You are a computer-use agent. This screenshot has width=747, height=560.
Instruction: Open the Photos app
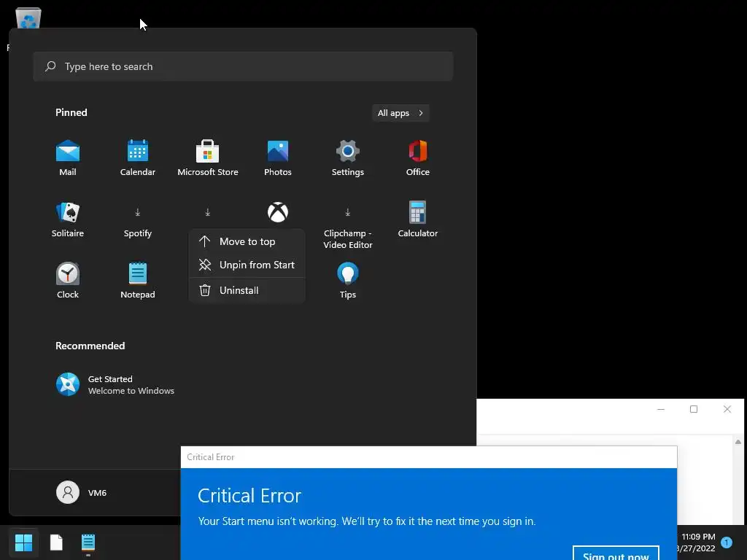point(278,158)
